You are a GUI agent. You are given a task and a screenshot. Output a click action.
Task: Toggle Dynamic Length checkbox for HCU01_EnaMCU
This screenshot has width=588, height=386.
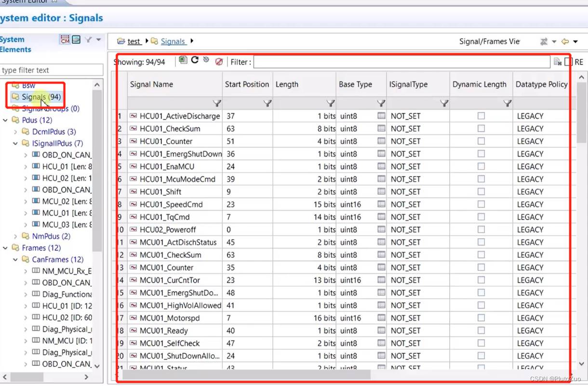[x=481, y=166]
